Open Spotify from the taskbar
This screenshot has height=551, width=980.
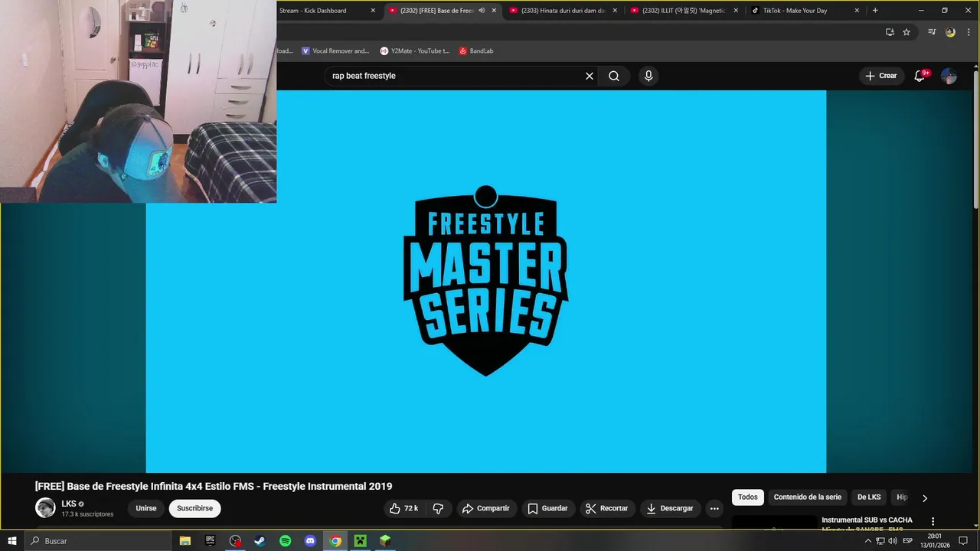[285, 541]
